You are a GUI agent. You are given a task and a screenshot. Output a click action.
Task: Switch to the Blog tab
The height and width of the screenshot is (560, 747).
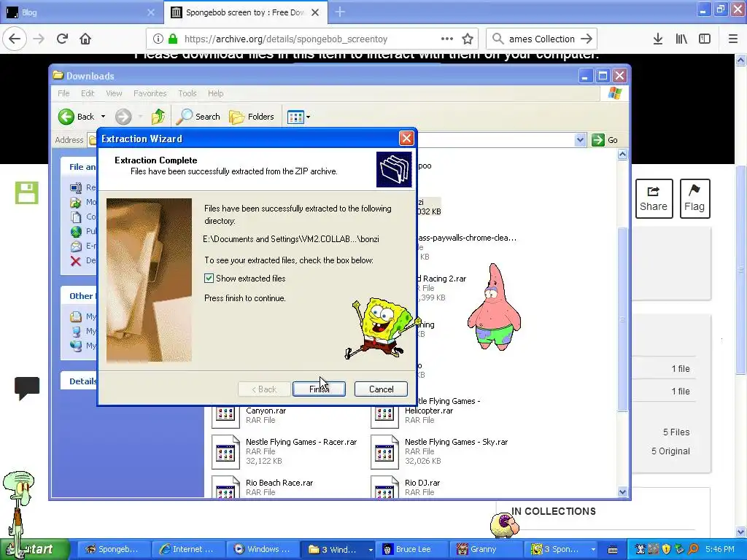[x=81, y=12]
